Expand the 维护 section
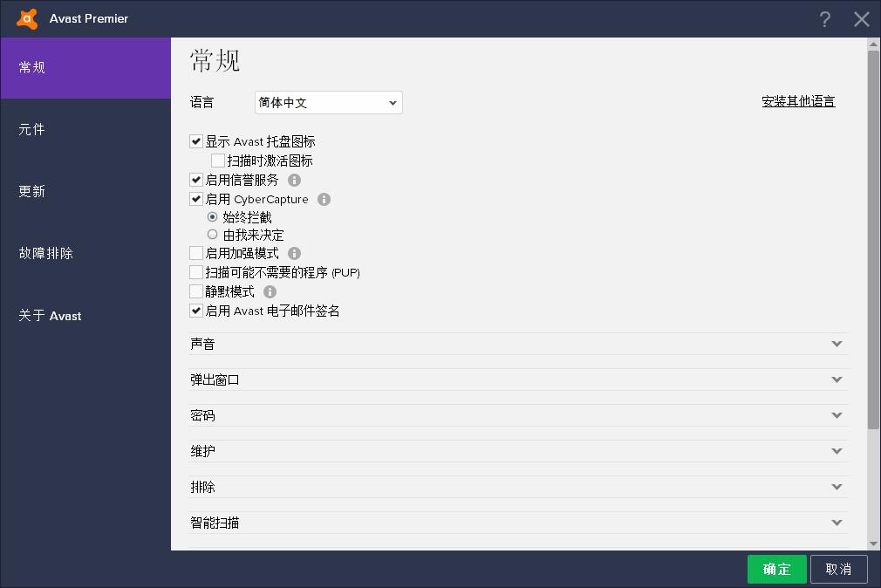The height and width of the screenshot is (588, 881). (x=519, y=451)
